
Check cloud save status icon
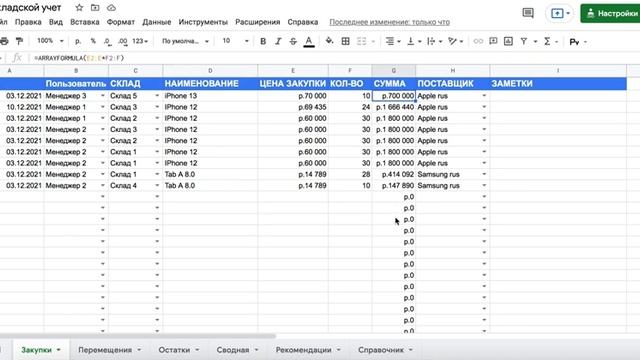click(x=111, y=8)
